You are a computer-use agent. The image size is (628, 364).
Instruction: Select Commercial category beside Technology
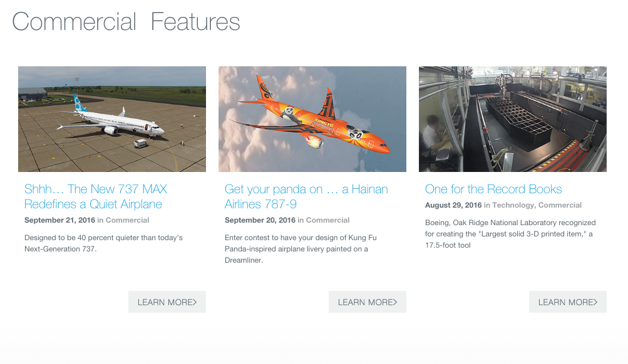[x=560, y=205]
